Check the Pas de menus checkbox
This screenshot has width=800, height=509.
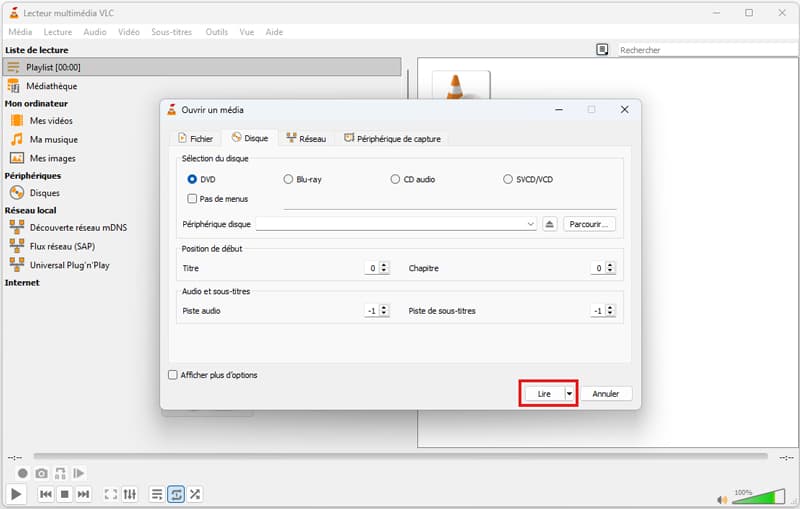click(x=192, y=198)
